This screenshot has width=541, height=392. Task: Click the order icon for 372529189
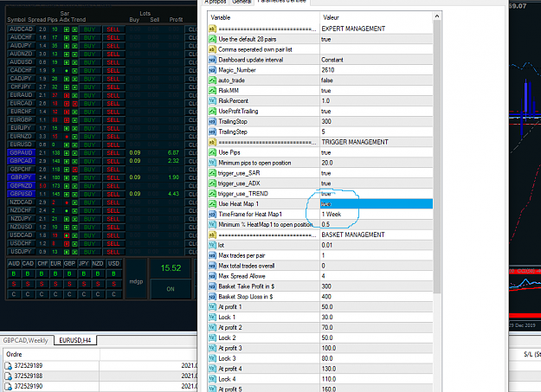point(9,366)
